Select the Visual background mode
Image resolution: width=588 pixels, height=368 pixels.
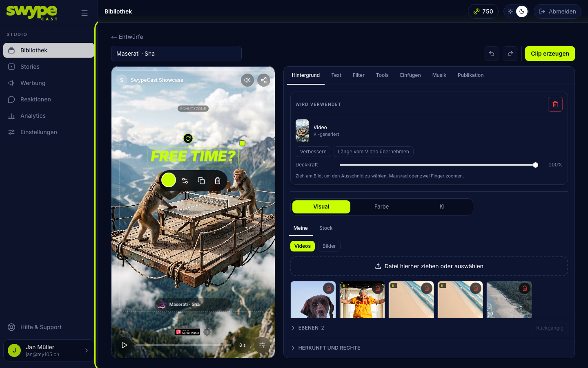point(321,207)
